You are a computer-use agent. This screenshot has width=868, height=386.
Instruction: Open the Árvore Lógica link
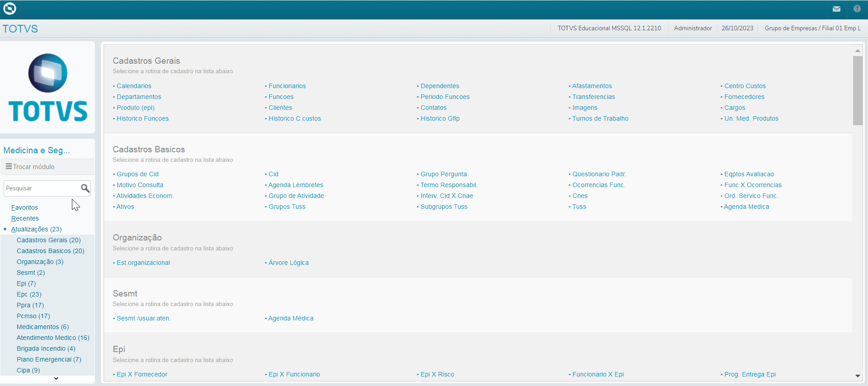[x=288, y=263]
